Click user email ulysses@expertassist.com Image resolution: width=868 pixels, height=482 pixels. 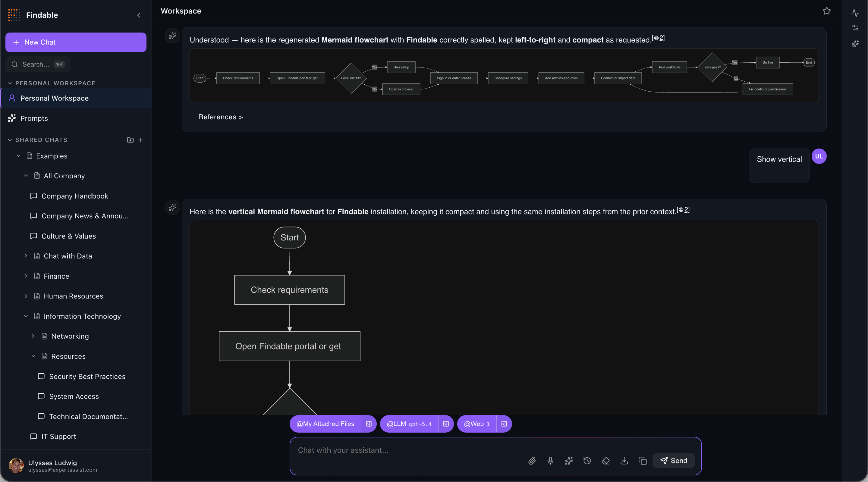point(63,470)
